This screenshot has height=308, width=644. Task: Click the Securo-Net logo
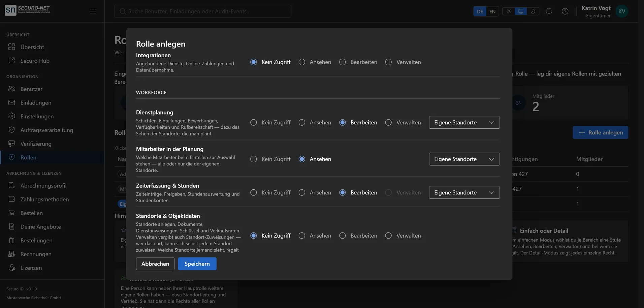point(28,10)
